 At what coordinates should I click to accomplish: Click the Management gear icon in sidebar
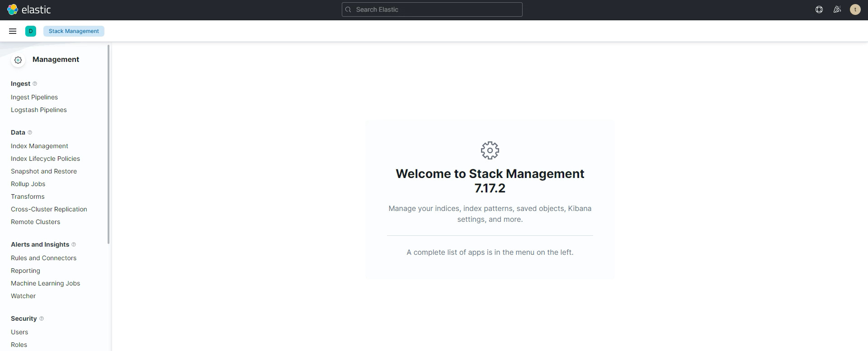point(18,60)
